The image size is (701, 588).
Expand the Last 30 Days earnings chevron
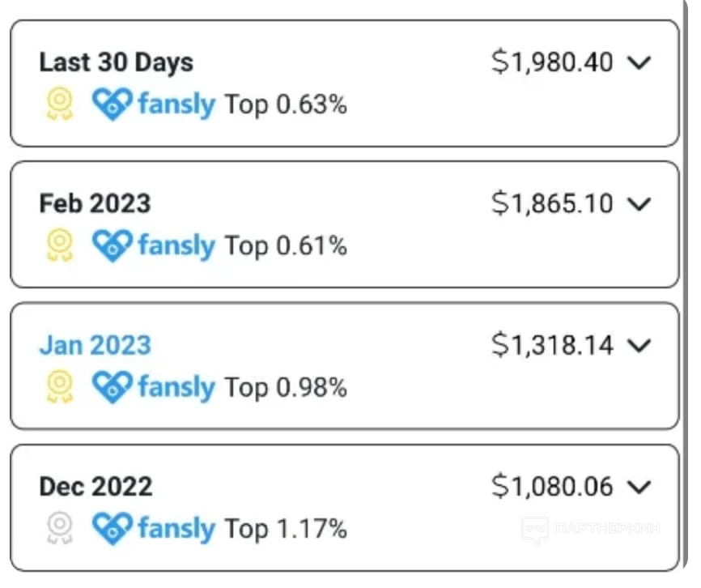[639, 62]
